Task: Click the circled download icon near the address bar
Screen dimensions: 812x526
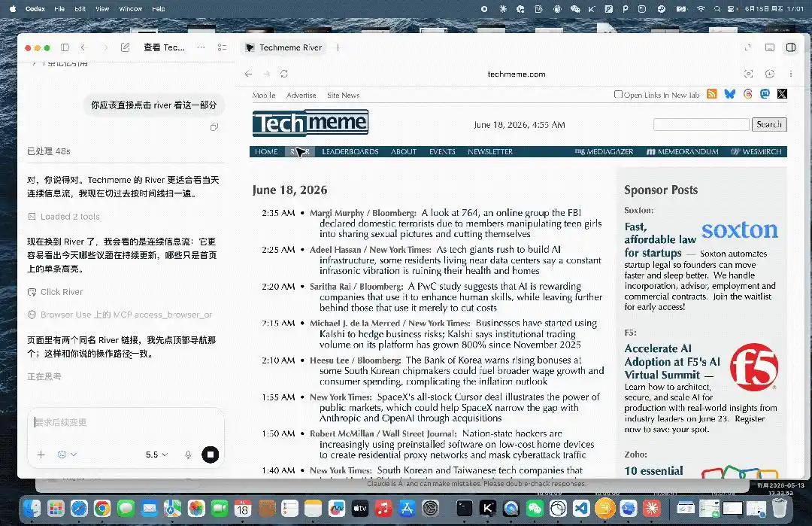Action: point(770,74)
